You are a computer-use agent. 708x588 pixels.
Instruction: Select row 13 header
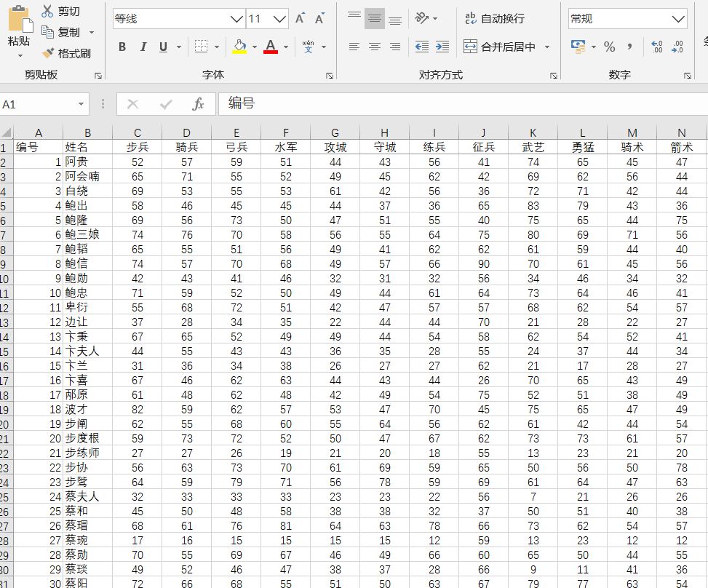pyautogui.click(x=5, y=322)
